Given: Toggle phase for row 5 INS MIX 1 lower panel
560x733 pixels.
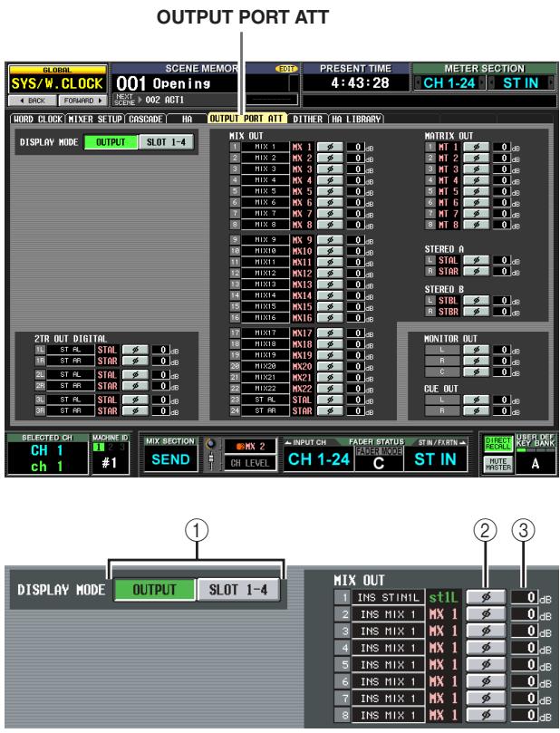Looking at the screenshot, I should coord(486,664).
